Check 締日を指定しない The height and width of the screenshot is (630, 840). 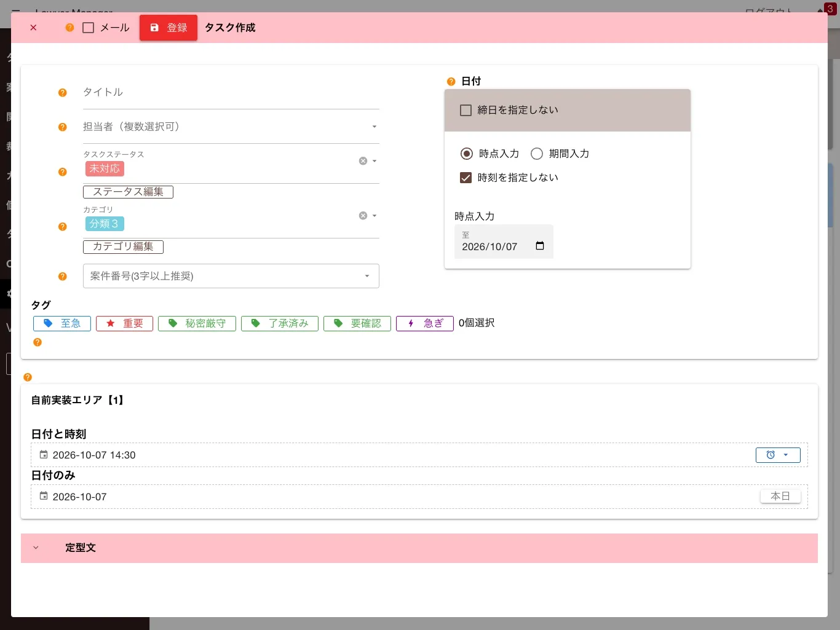pos(466,110)
